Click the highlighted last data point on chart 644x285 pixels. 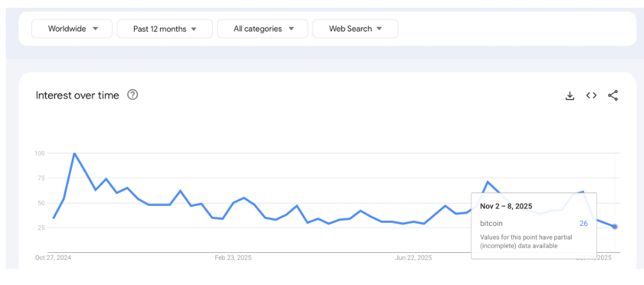pos(615,227)
